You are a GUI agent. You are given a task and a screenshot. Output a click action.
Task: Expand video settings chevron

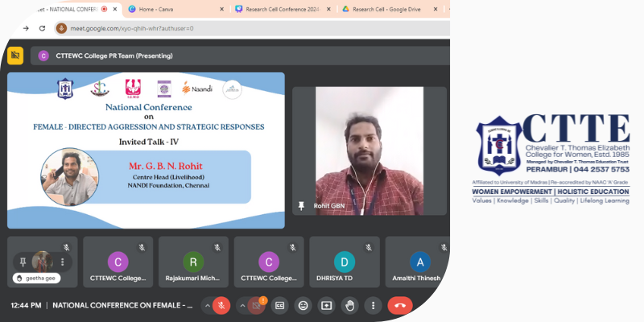(242, 306)
